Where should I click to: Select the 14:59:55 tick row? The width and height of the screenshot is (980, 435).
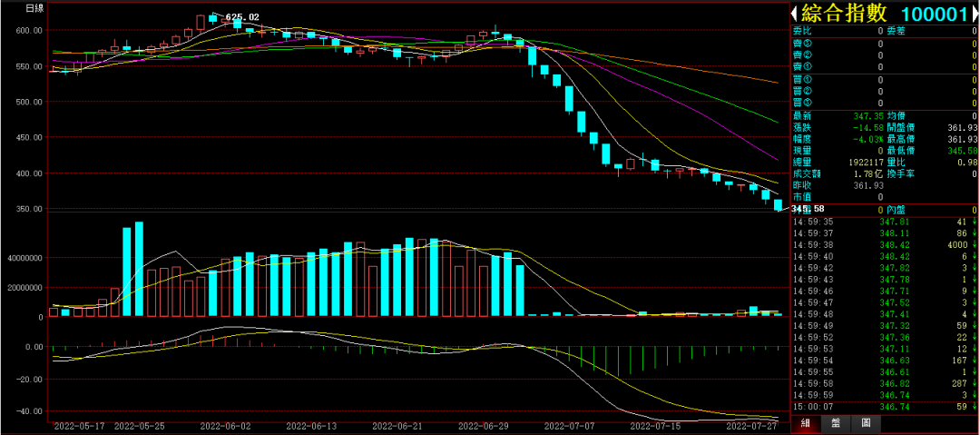[x=885, y=371]
